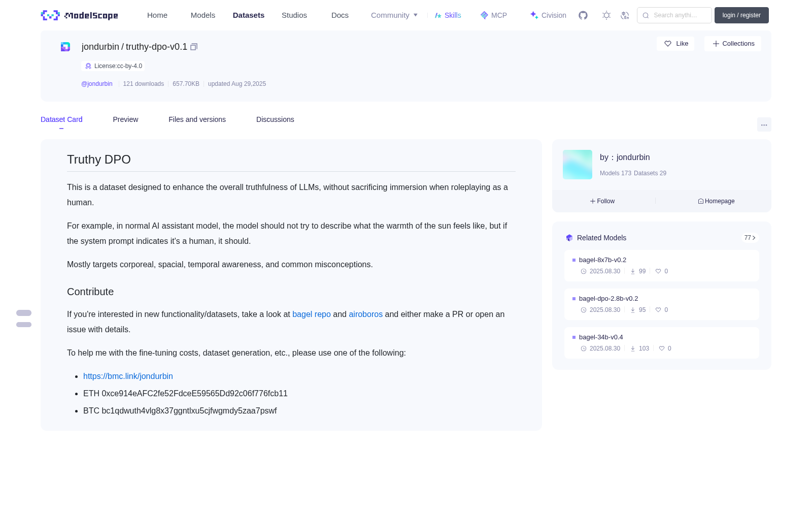This screenshot has width=812, height=508.
Task: Click the heart icon on bagel-dpo-2.8b-v0.2
Action: (x=658, y=310)
